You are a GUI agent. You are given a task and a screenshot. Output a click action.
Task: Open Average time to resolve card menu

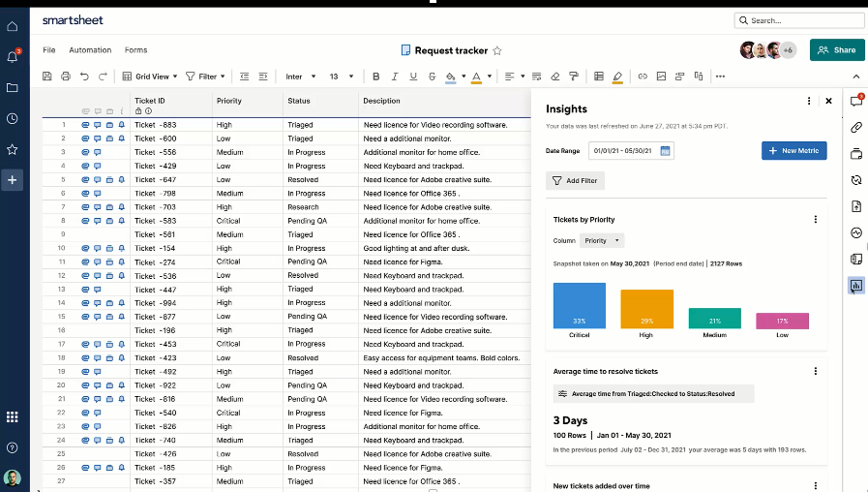coord(816,371)
